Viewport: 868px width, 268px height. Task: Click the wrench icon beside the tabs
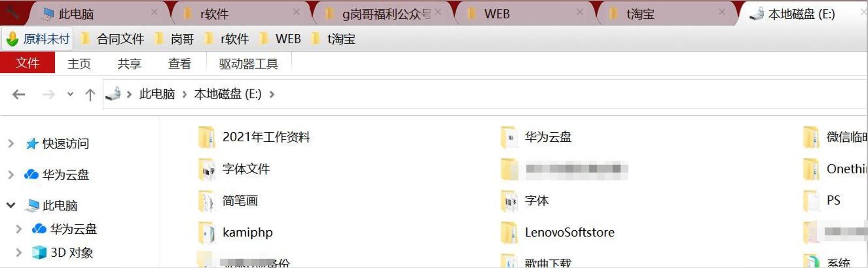pos(12,12)
